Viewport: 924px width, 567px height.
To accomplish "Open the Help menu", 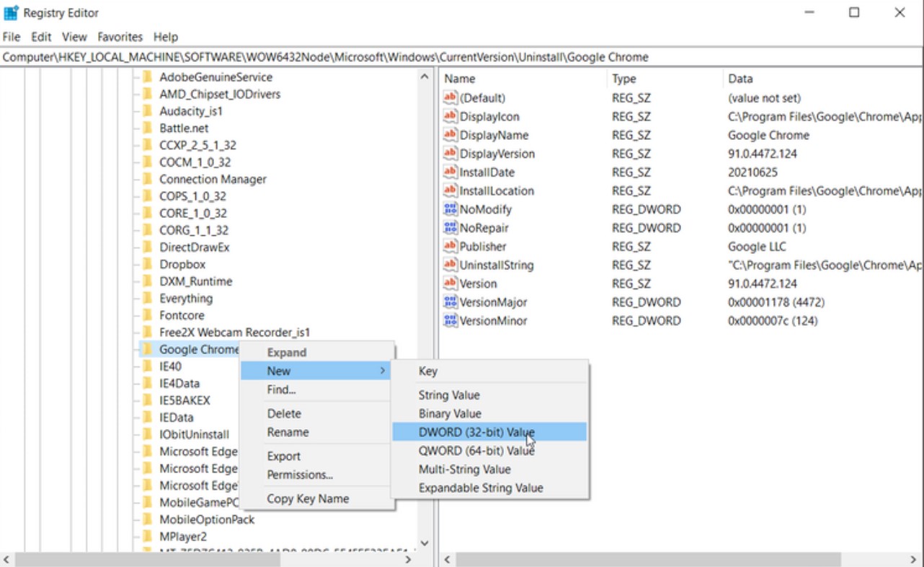I will point(166,37).
